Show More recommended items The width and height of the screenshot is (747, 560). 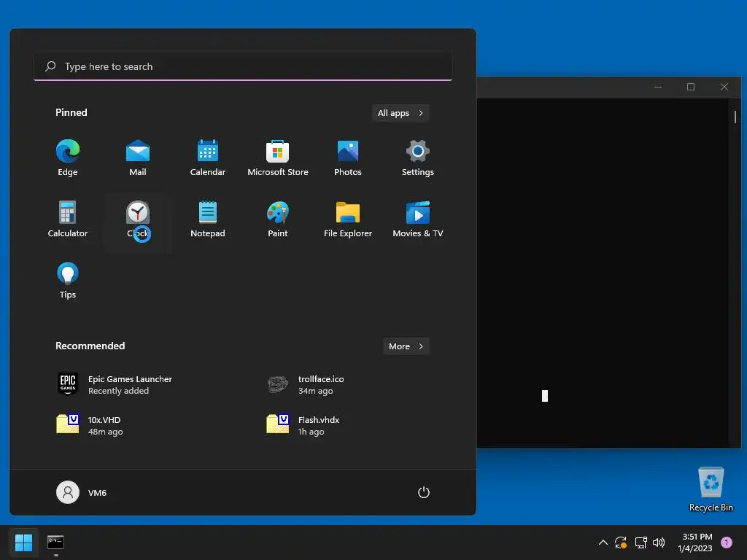click(406, 346)
